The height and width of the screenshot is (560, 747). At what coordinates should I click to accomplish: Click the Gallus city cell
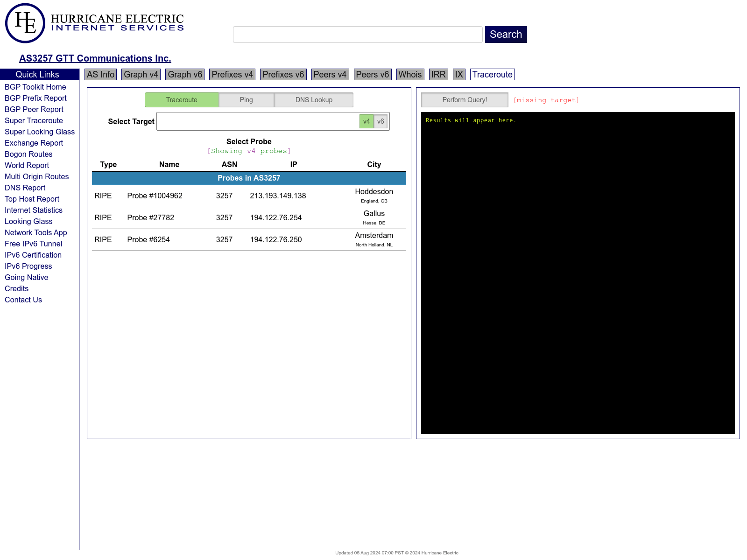coord(374,218)
